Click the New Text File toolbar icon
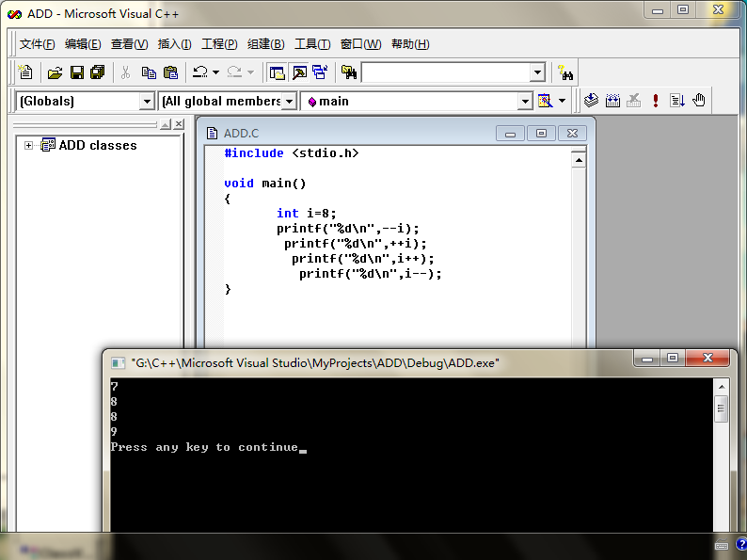The image size is (747, 560). click(25, 72)
